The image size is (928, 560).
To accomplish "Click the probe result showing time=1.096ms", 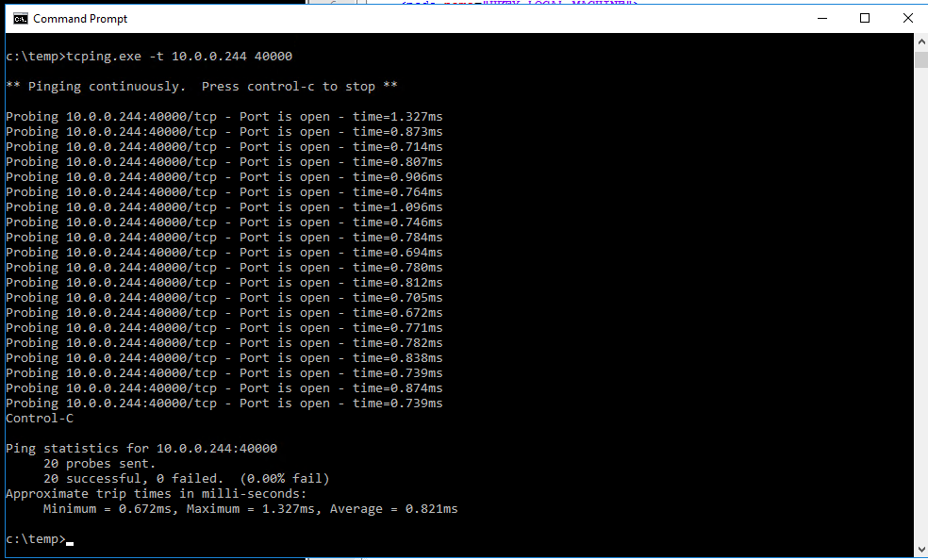I will (397, 207).
